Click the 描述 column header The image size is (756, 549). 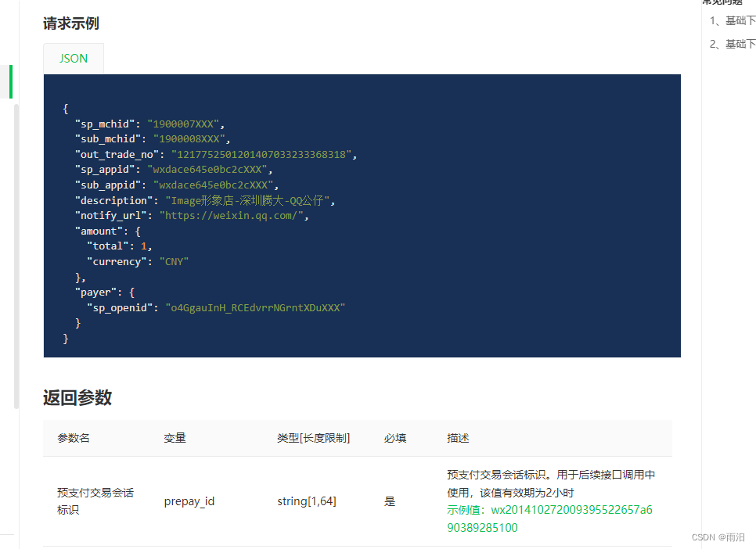(x=458, y=438)
